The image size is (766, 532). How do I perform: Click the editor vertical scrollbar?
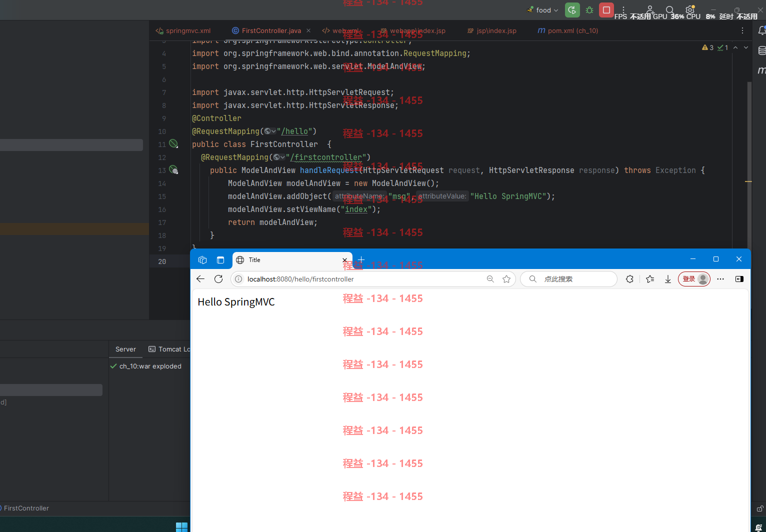coord(749,165)
